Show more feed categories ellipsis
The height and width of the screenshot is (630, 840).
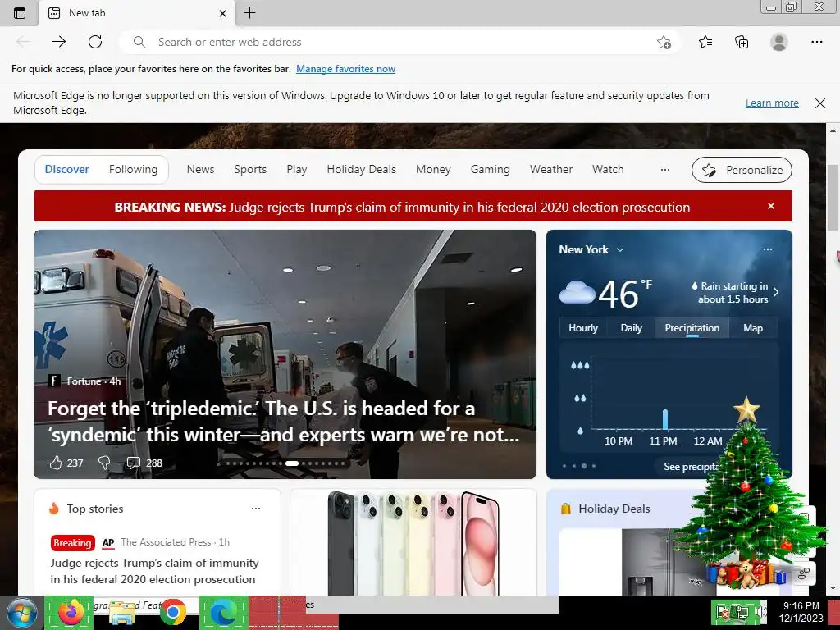(664, 169)
